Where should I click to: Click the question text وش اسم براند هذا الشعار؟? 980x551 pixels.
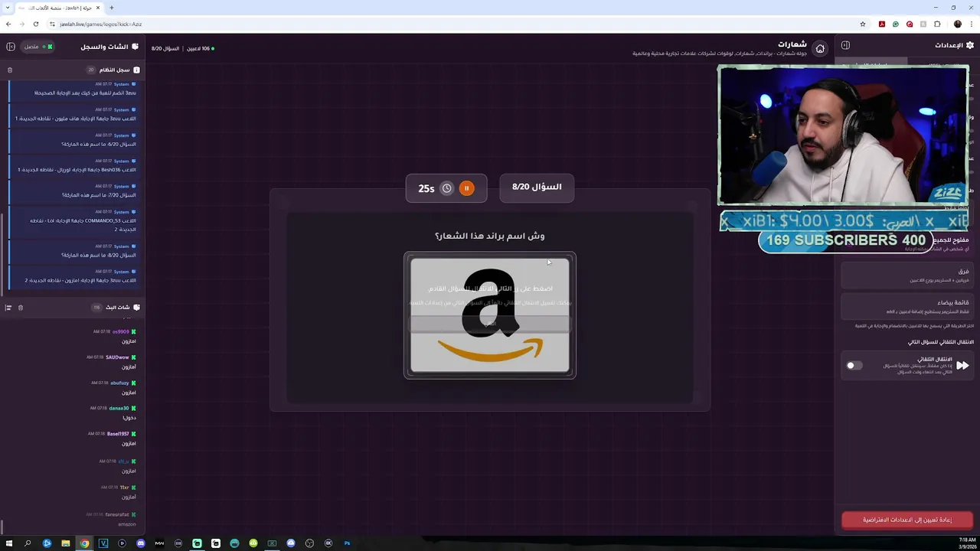[490, 236]
